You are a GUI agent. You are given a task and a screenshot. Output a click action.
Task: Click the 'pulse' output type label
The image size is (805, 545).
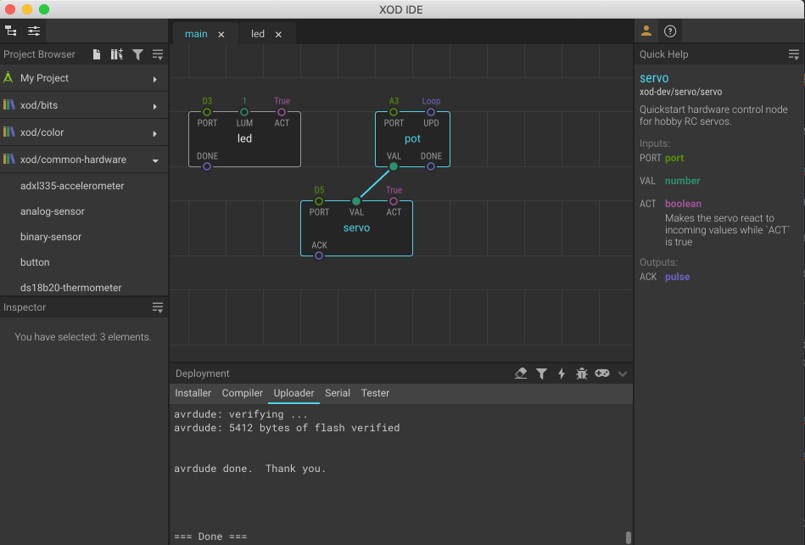tap(677, 277)
